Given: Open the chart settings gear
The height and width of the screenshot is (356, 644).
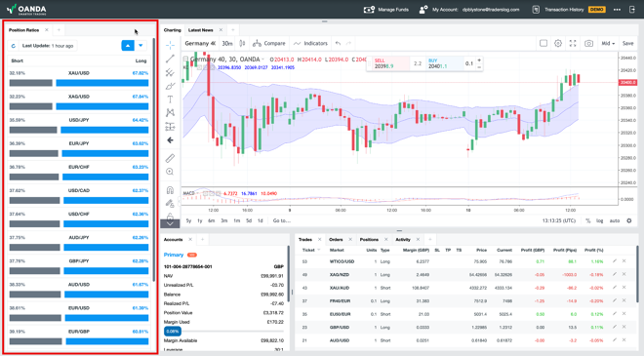Looking at the screenshot, I should click(558, 43).
